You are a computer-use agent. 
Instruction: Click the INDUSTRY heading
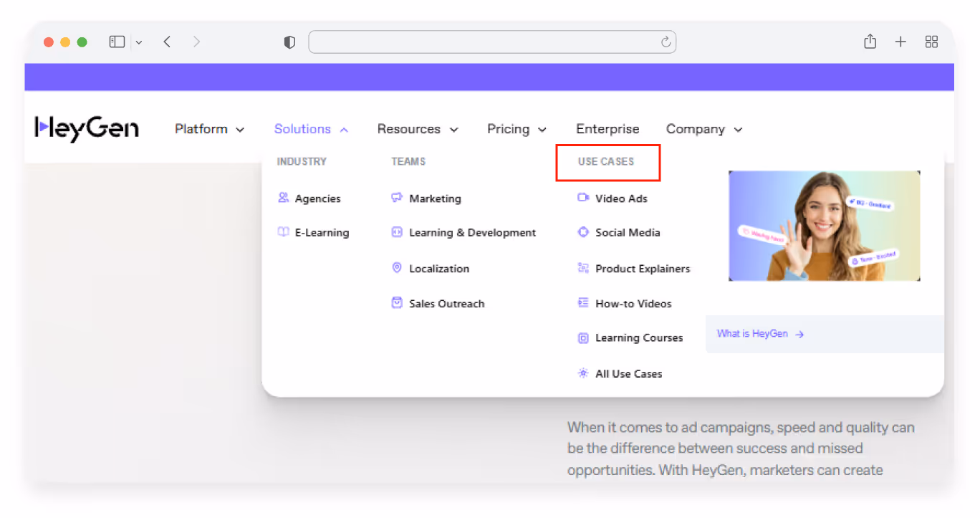click(302, 162)
